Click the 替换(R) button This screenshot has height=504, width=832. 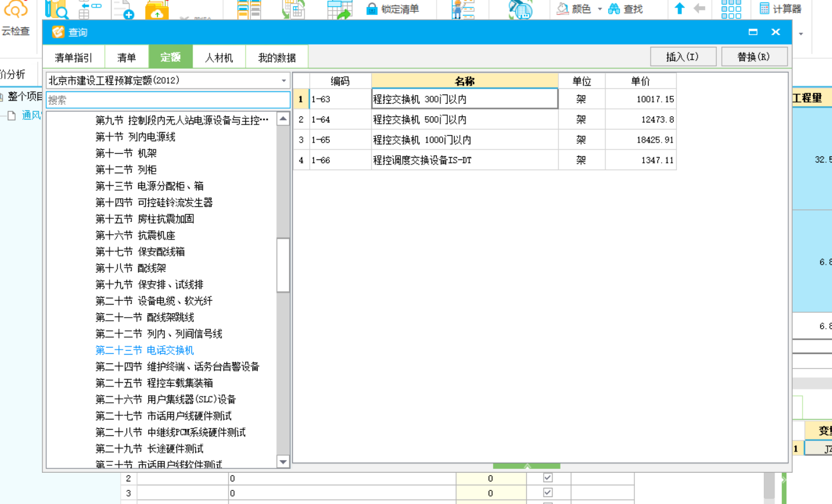754,56
